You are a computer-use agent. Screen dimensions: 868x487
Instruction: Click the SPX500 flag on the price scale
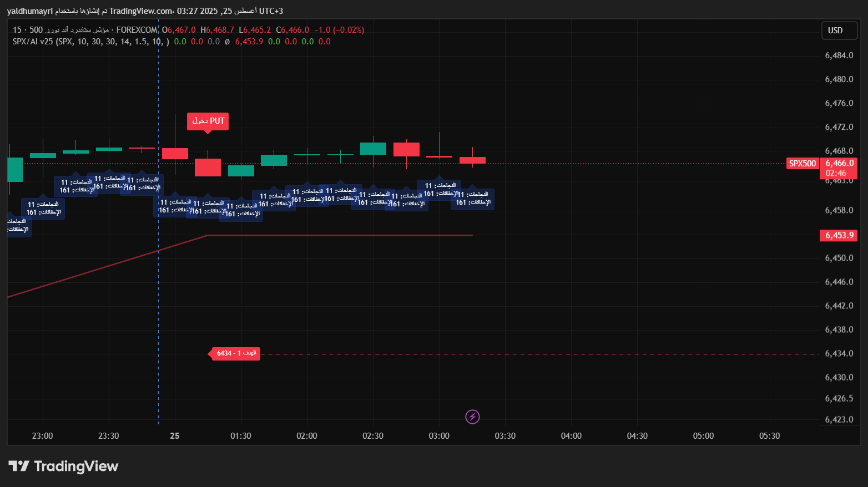802,164
